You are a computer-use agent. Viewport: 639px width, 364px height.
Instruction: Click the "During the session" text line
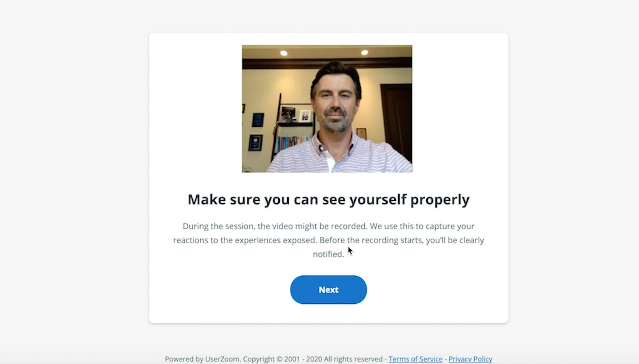click(328, 226)
